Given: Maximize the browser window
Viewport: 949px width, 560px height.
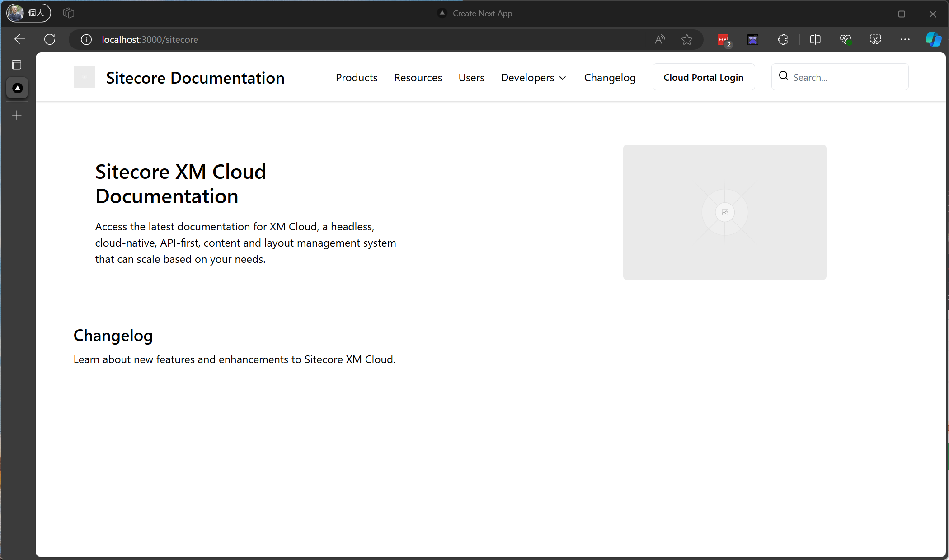Looking at the screenshot, I should pos(902,14).
